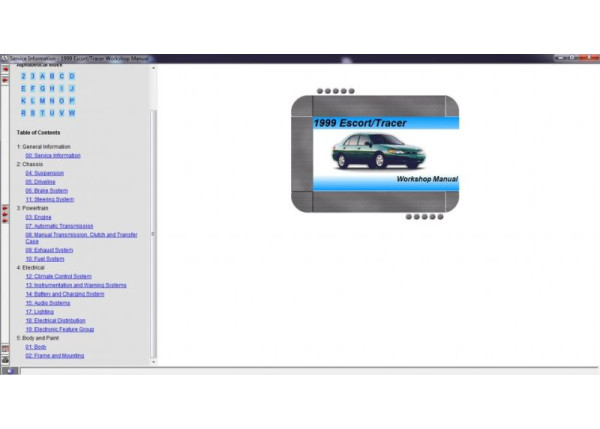Open the 04: Suspension chapter
Screen dimensions: 600x429
pos(44,172)
